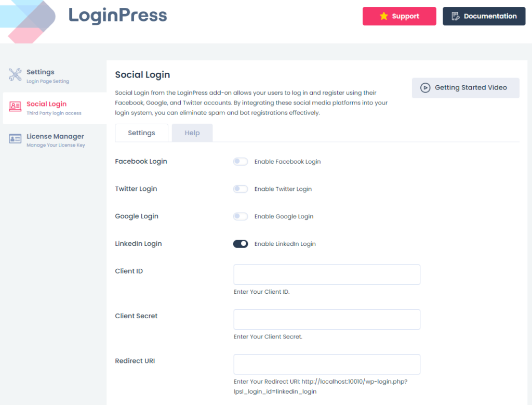Click the 'Third Party login access' subtitle
Image resolution: width=532 pixels, height=405 pixels.
tap(54, 113)
